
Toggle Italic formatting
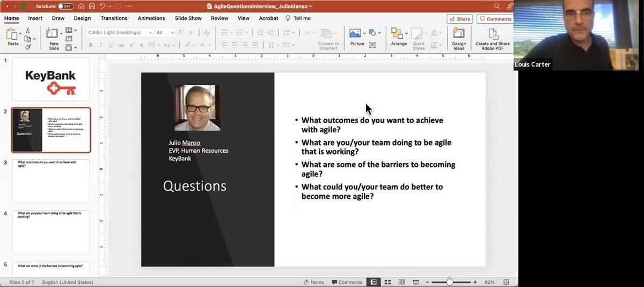click(x=101, y=45)
